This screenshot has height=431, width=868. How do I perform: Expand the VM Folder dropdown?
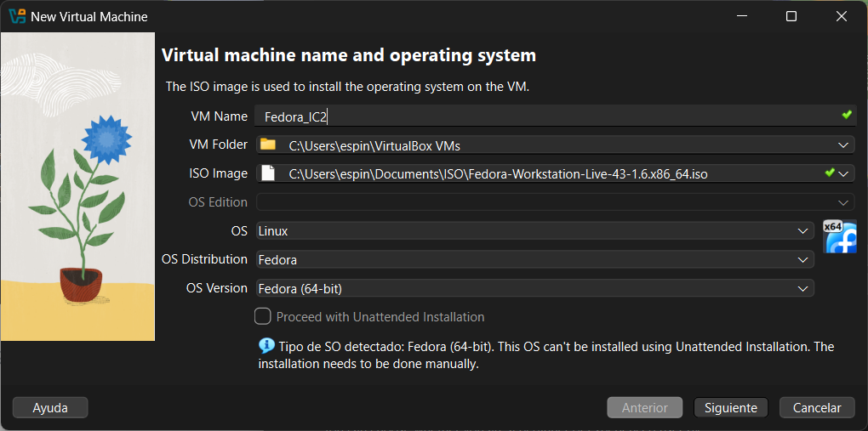843,145
